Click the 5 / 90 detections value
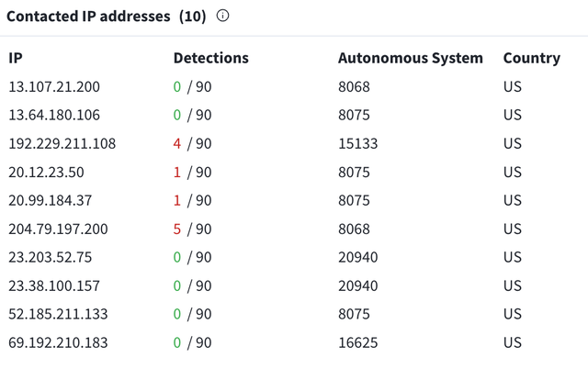Screen dimensions: 588x369 pos(192,229)
